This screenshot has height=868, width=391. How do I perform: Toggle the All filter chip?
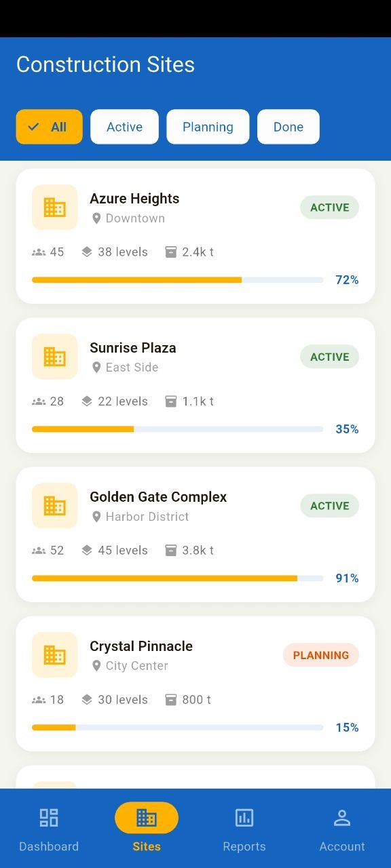(x=49, y=127)
